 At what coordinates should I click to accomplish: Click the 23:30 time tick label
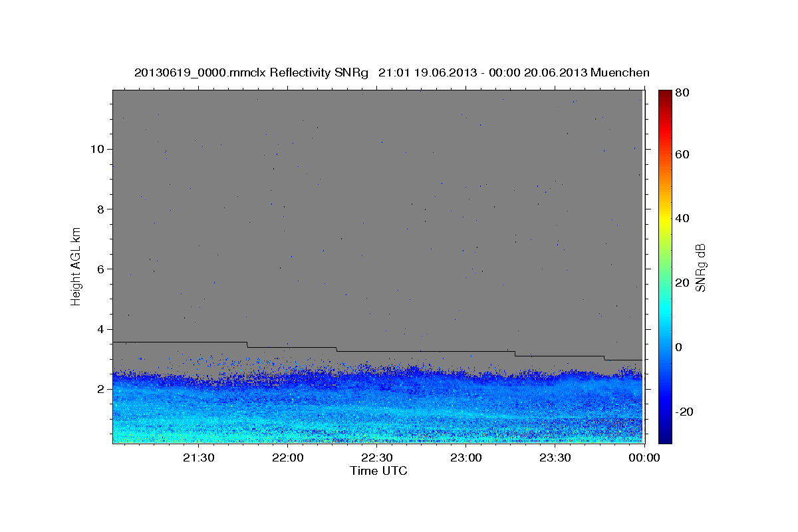[x=555, y=458]
